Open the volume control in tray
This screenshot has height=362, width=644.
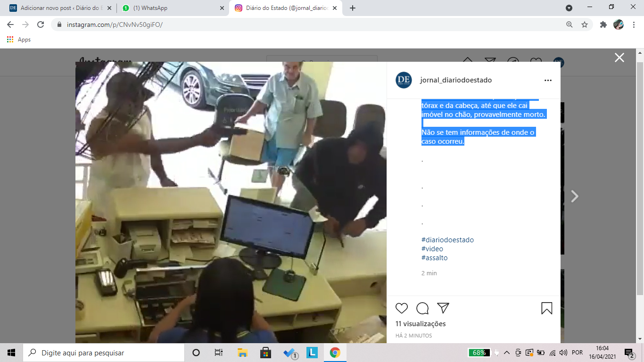(563, 353)
